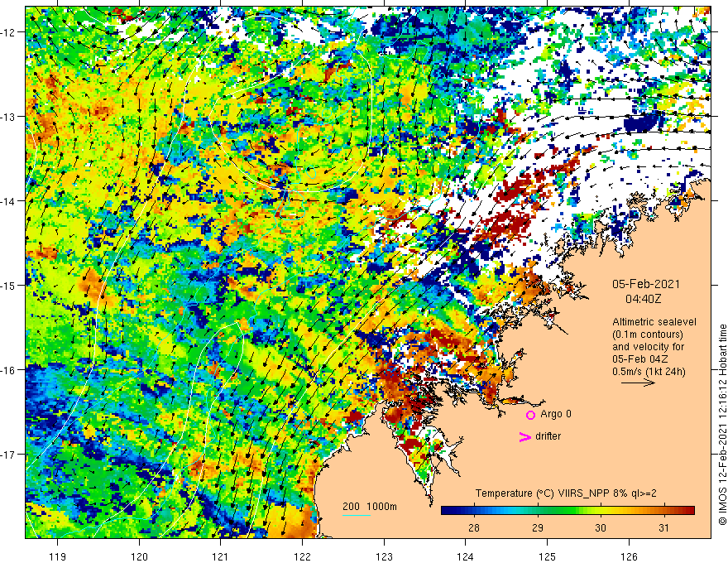728x563 pixels.
Task: Click the IMOS copyright timestamp text
Action: coord(722,425)
